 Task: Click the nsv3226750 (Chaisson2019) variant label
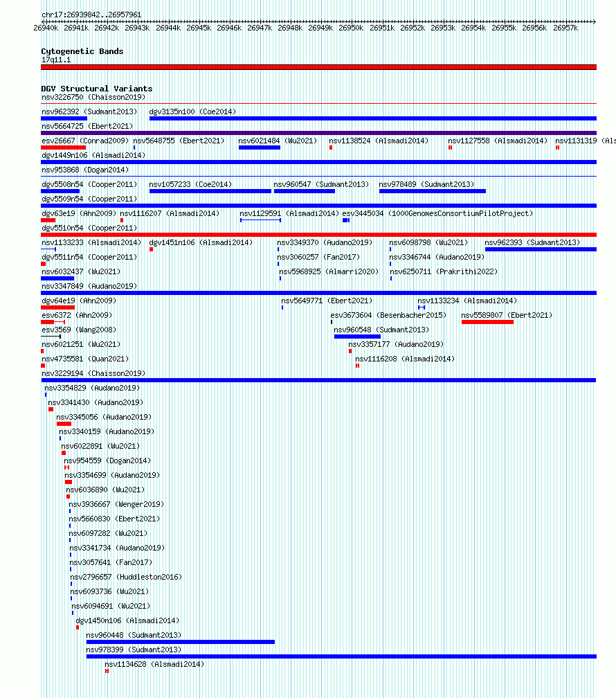point(93,97)
